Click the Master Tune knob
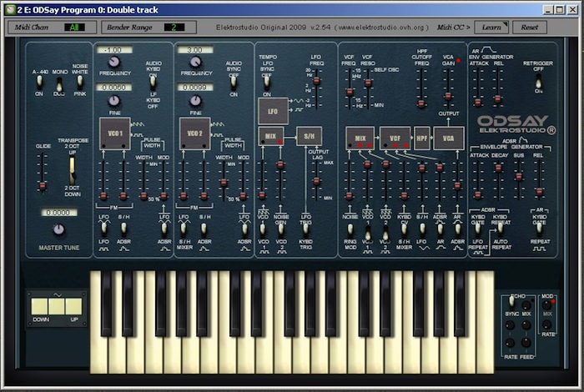 tap(59, 229)
